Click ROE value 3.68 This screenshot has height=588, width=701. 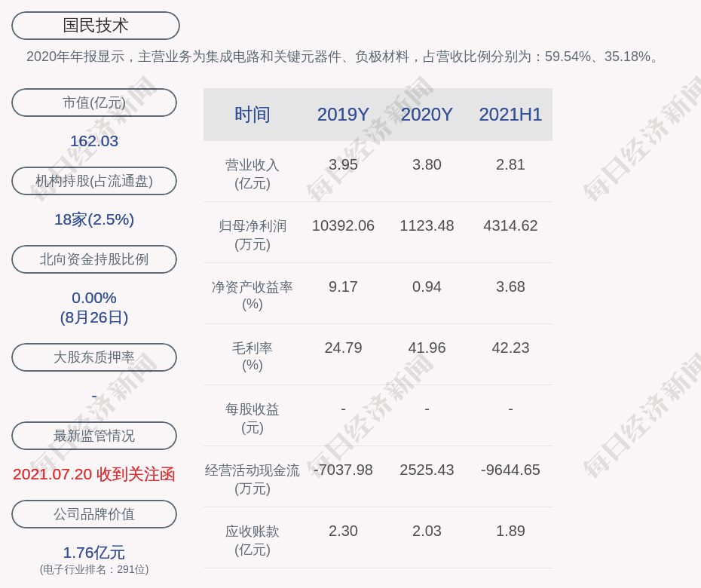tap(510, 286)
